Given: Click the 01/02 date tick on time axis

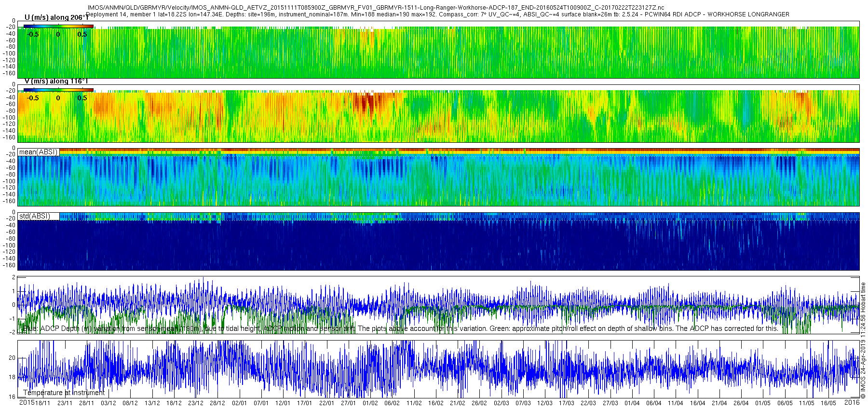Looking at the screenshot, I should click(x=370, y=403).
